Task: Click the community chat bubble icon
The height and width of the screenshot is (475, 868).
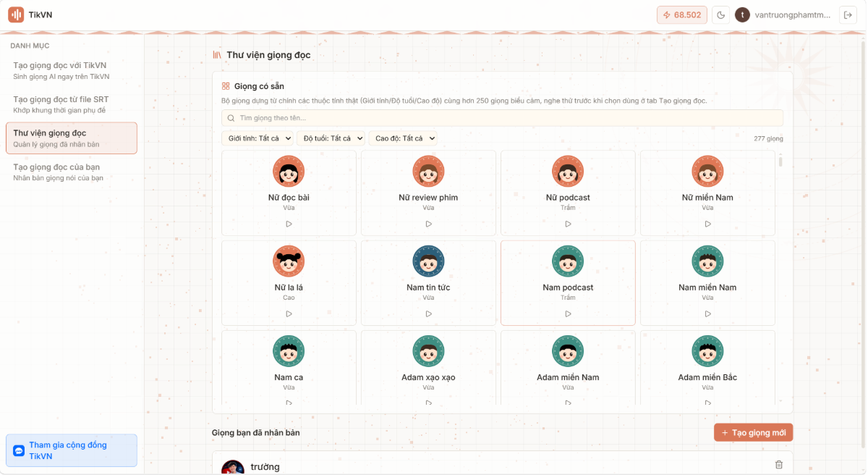Action: tap(19, 450)
